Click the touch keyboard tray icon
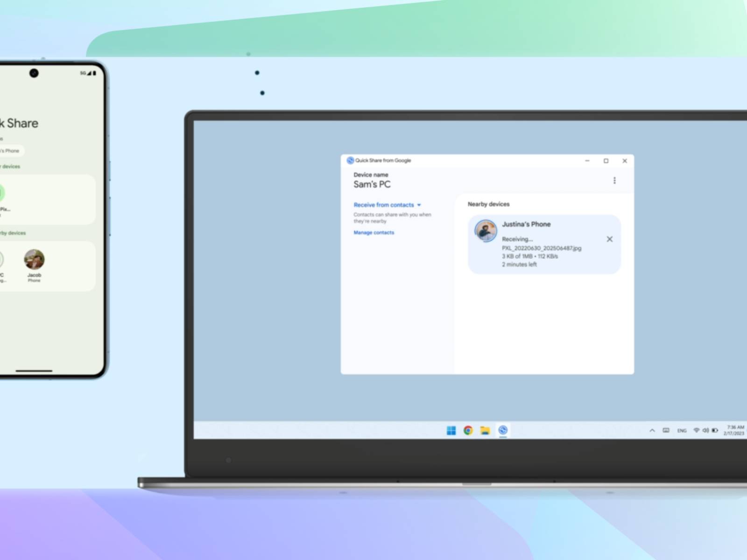Screen dimensions: 747x560 click(666, 430)
